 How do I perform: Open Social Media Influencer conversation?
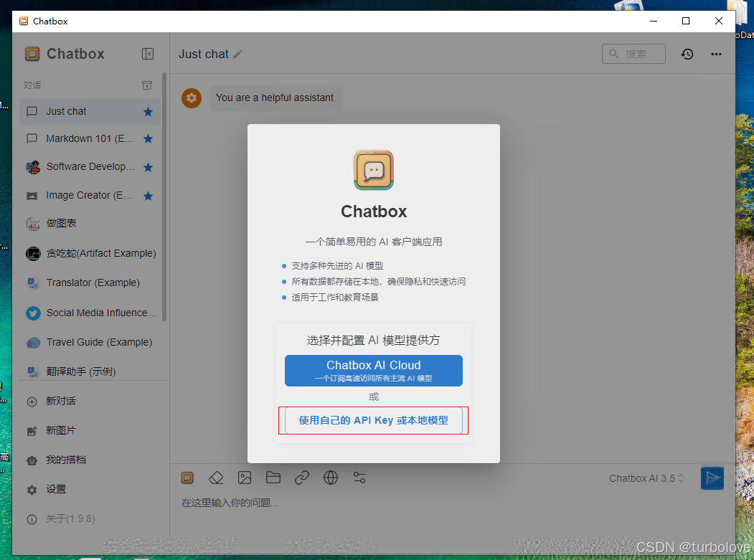tap(90, 313)
